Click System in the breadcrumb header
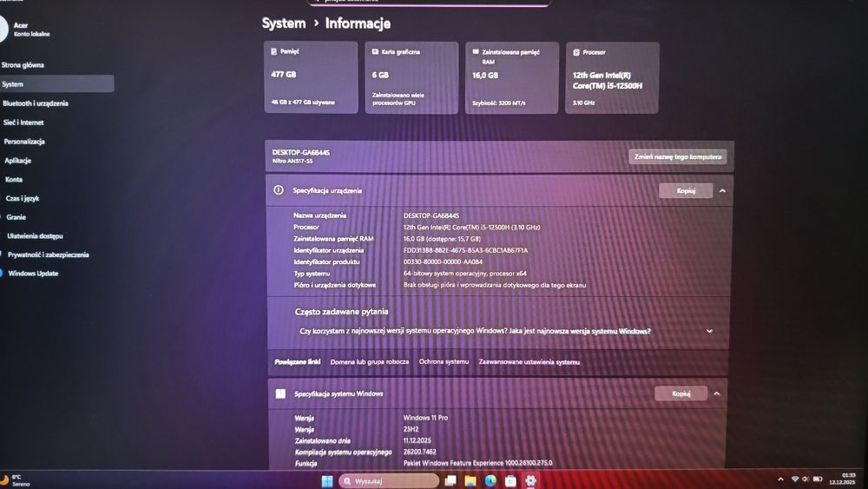 [284, 23]
